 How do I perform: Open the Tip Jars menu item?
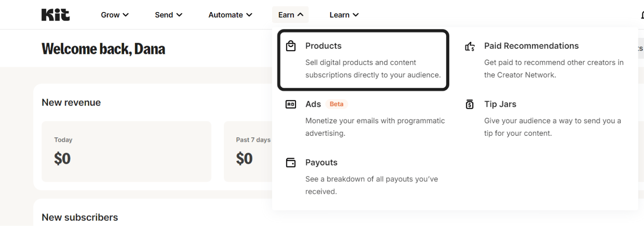click(500, 104)
